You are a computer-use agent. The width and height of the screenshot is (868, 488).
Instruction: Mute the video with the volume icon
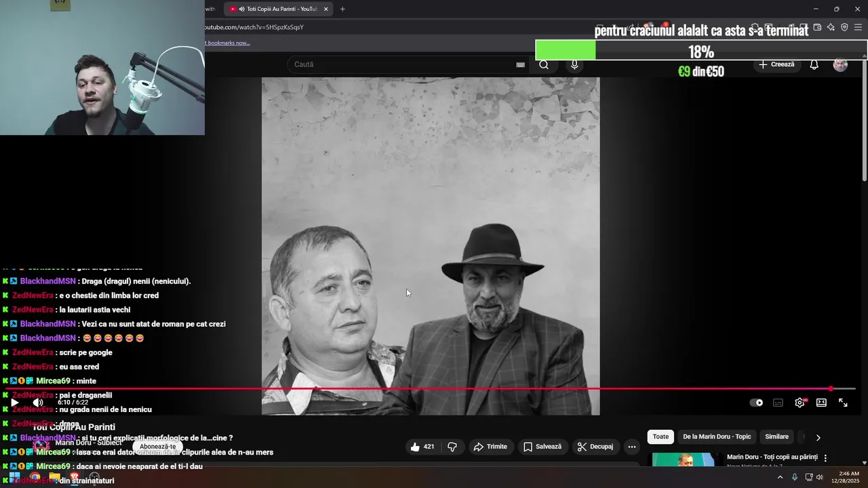pos(38,403)
